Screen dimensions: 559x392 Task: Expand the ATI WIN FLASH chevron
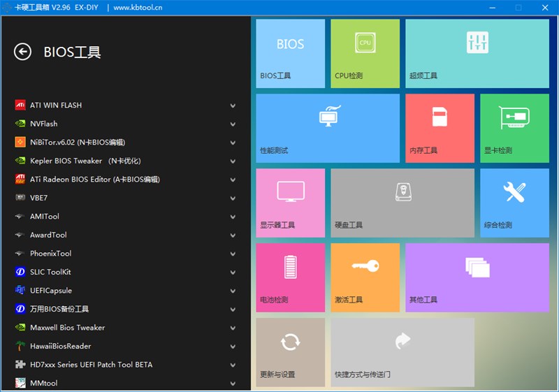click(x=233, y=106)
